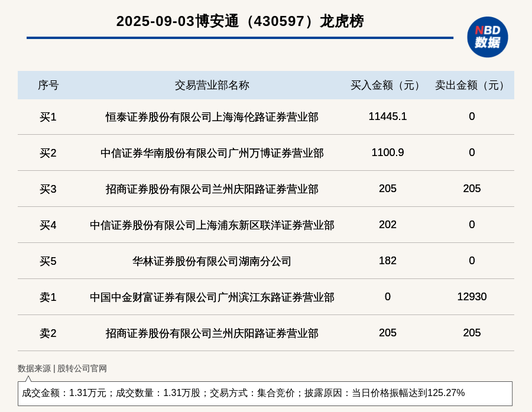
Task: Select sell amount 0 in 买4 row
Action: pyautogui.click(x=472, y=225)
